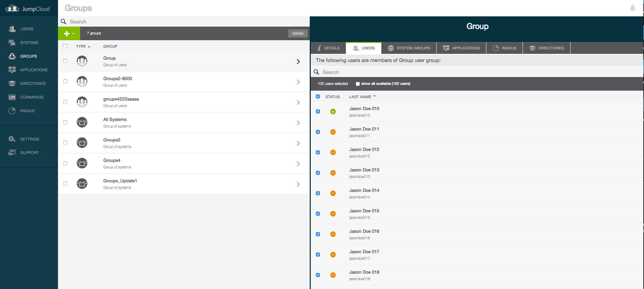Viewport: 644px width, 289px height.
Task: Click the delete button
Action: click(x=297, y=33)
